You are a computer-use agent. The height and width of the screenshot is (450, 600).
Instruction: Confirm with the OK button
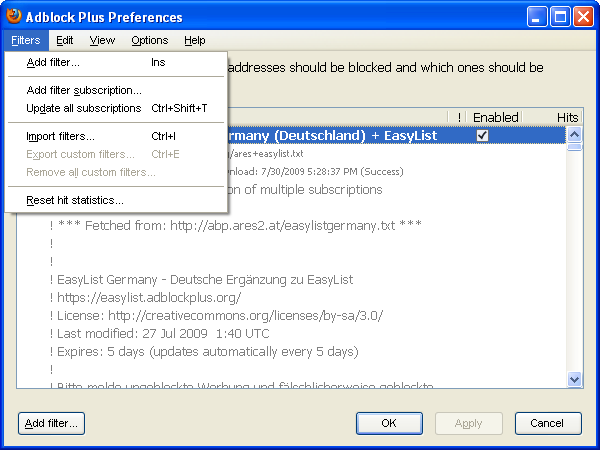pyautogui.click(x=389, y=423)
